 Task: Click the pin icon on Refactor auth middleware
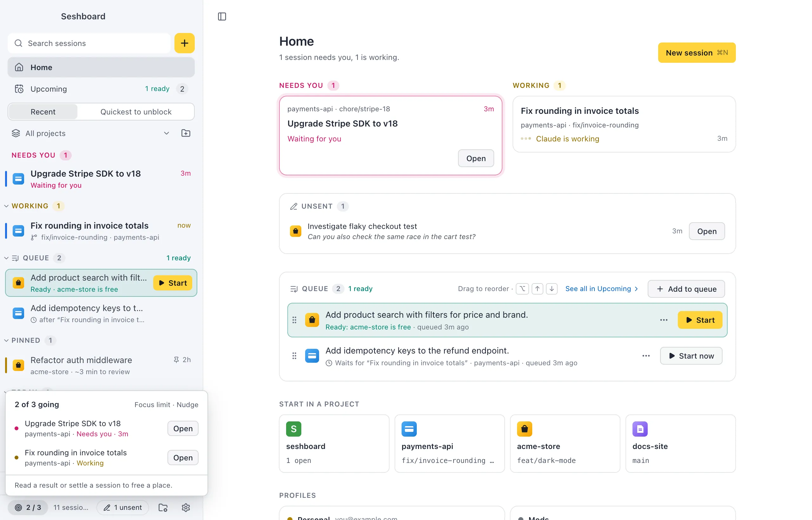(176, 360)
